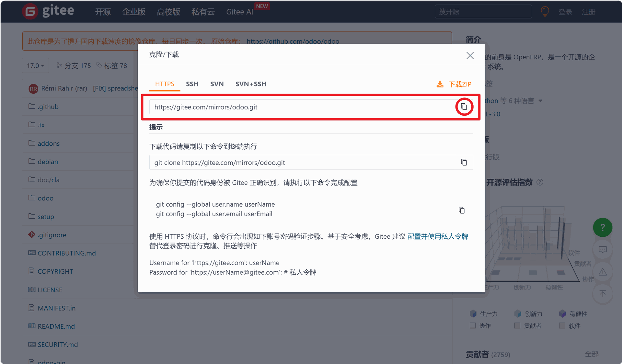Viewport: 622px width, 364px height.
Task: Click the 注册 register link
Action: [588, 12]
